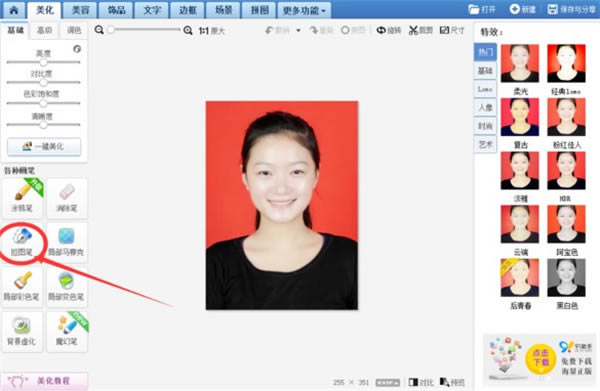
Task: Switch to the 文字 tab
Action: 152,10
